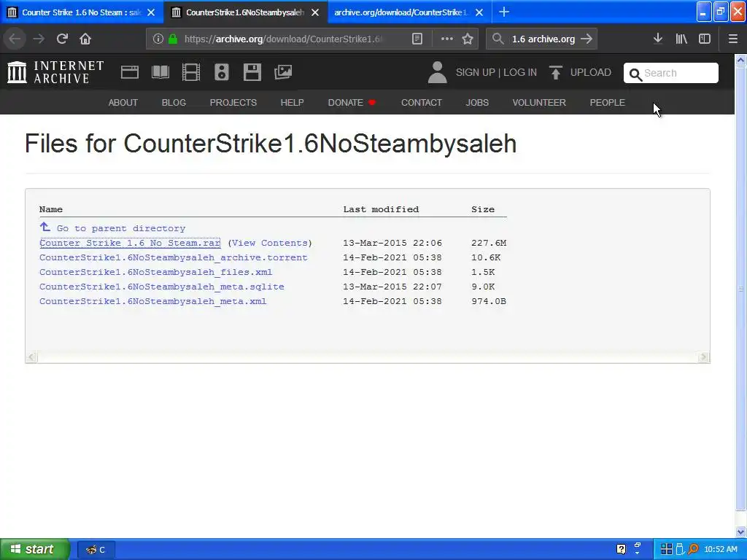This screenshot has height=560, width=747.
Task: Click the green padlock security icon
Action: [x=173, y=39]
